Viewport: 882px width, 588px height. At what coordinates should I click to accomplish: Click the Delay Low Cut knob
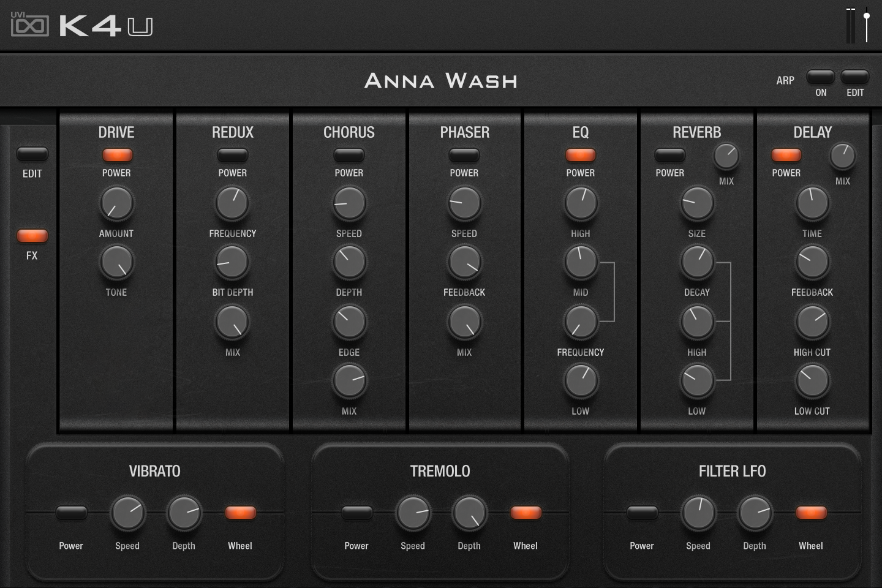(x=812, y=381)
